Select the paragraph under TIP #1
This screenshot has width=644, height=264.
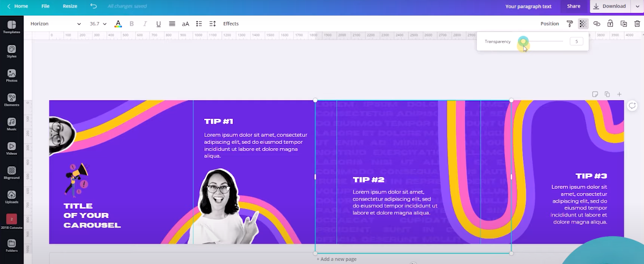256,145
